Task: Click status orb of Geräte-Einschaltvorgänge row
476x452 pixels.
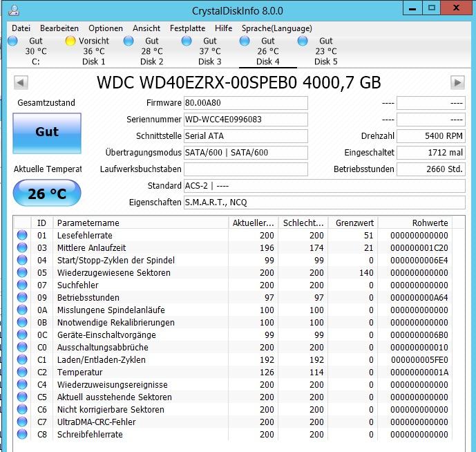Action: point(22,335)
